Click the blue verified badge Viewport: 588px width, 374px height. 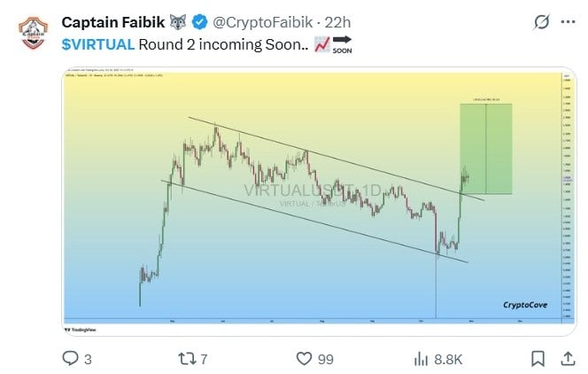[x=197, y=21]
